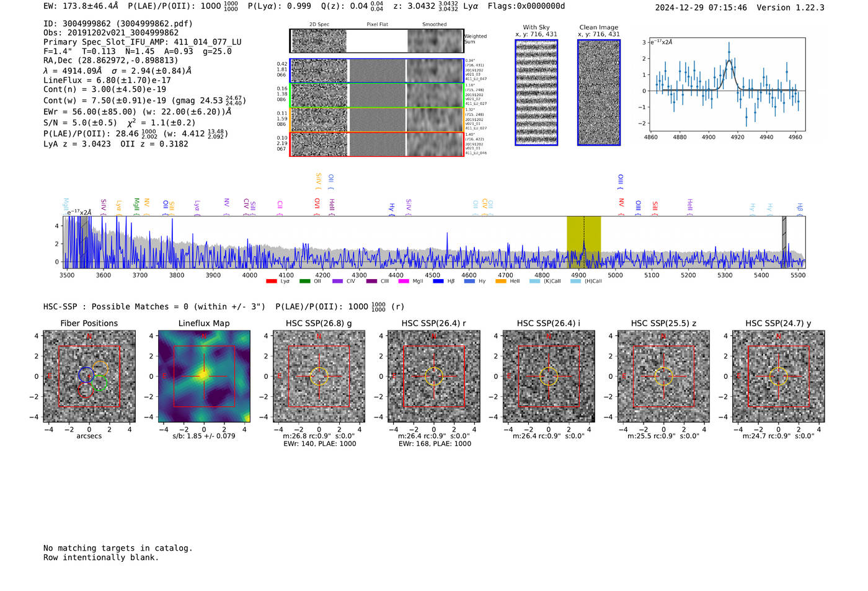
Task: Select the HSC SSP(26.4) r cutout
Action: click(434, 376)
